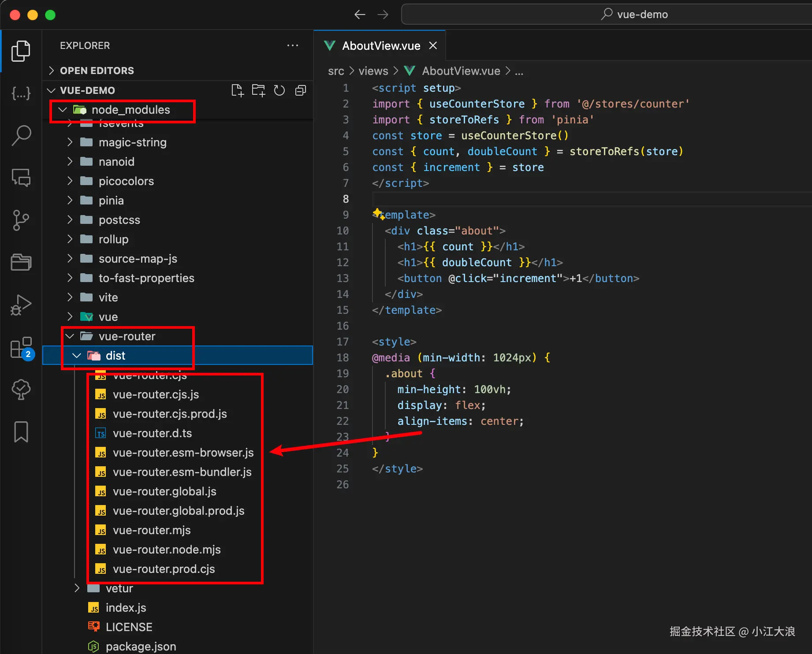Screen dimensions: 812x654
Task: Open vue-router.esm-browser.js file
Action: pos(183,453)
